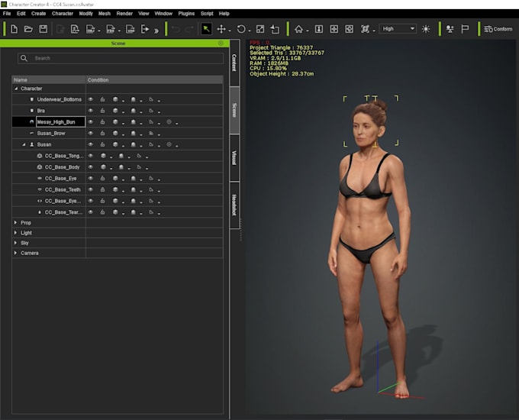
Task: Open the Window menu
Action: 163,14
